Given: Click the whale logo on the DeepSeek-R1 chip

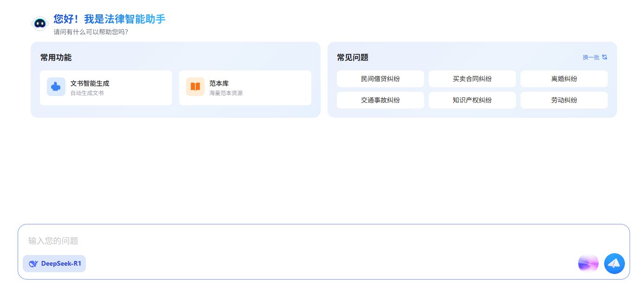Looking at the screenshot, I should point(33,264).
